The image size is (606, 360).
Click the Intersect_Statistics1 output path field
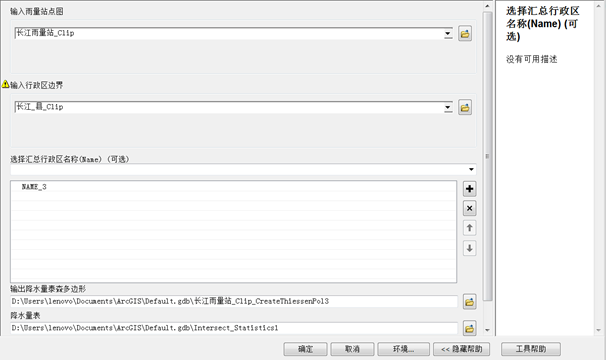(234, 328)
